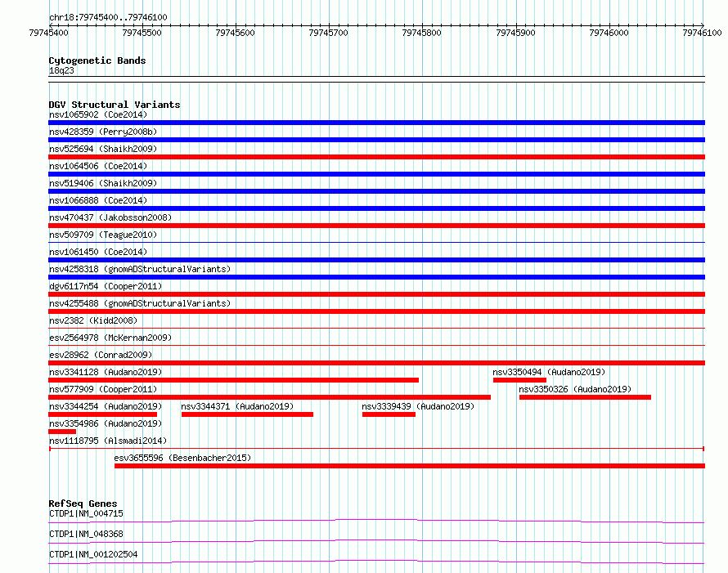Click ruler position 79745600

pyautogui.click(x=236, y=33)
